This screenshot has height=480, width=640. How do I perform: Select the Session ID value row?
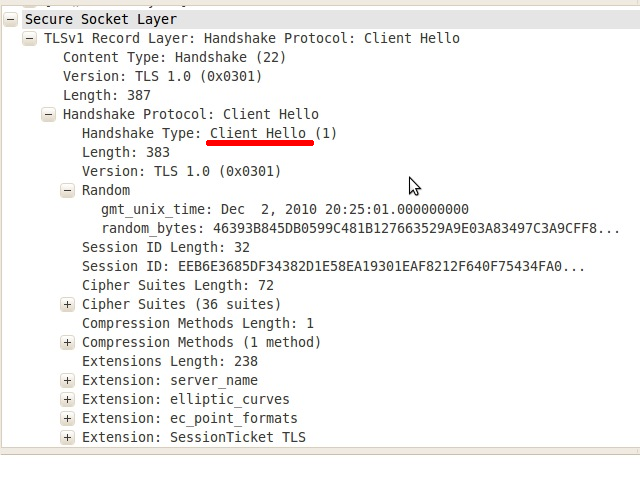[333, 267]
